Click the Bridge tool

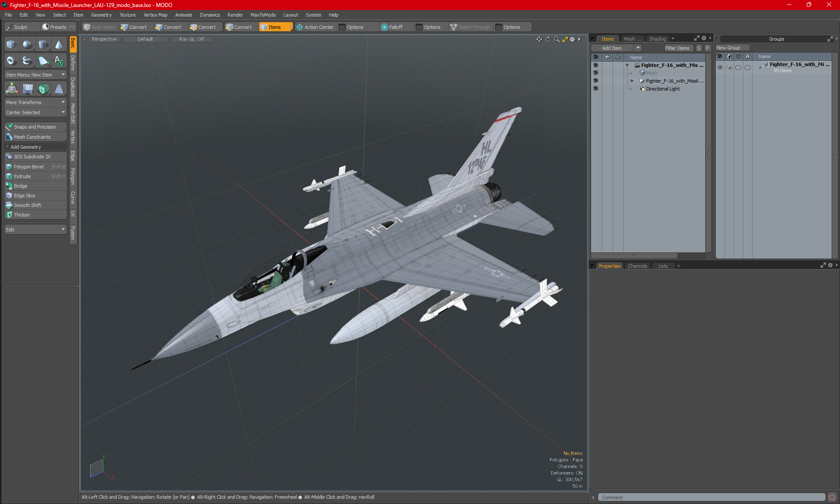tap(35, 186)
